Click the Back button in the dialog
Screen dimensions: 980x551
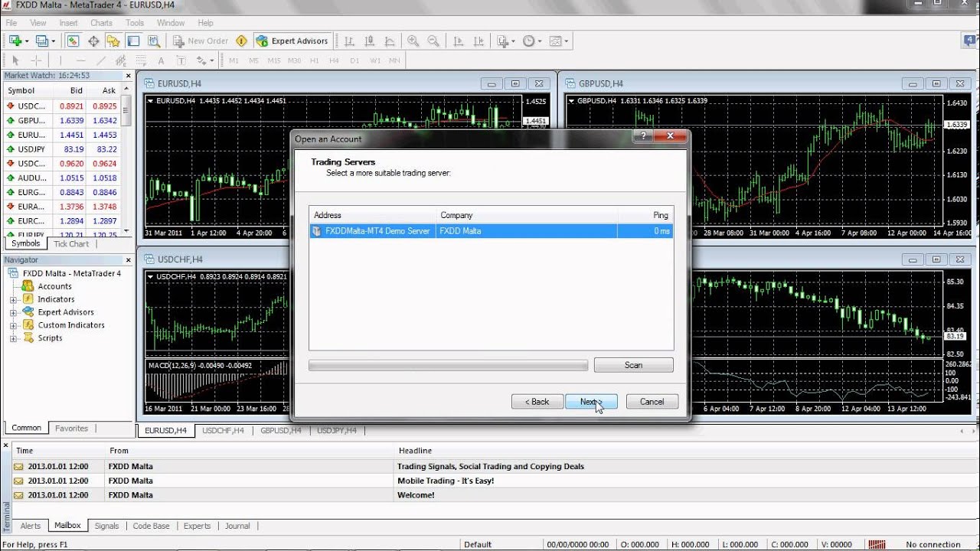point(537,402)
